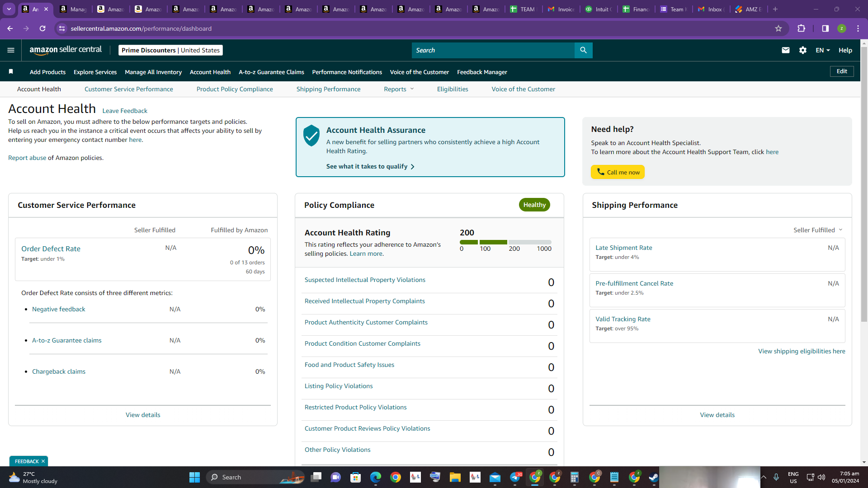Open the Seller Fulfilled shipping dropdown

point(818,230)
